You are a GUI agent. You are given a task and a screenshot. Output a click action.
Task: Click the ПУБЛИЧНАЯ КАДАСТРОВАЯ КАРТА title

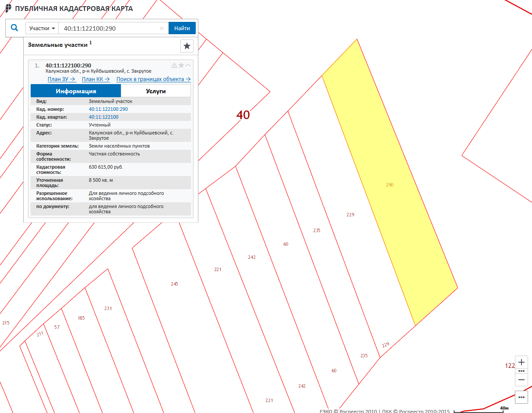coord(74,8)
